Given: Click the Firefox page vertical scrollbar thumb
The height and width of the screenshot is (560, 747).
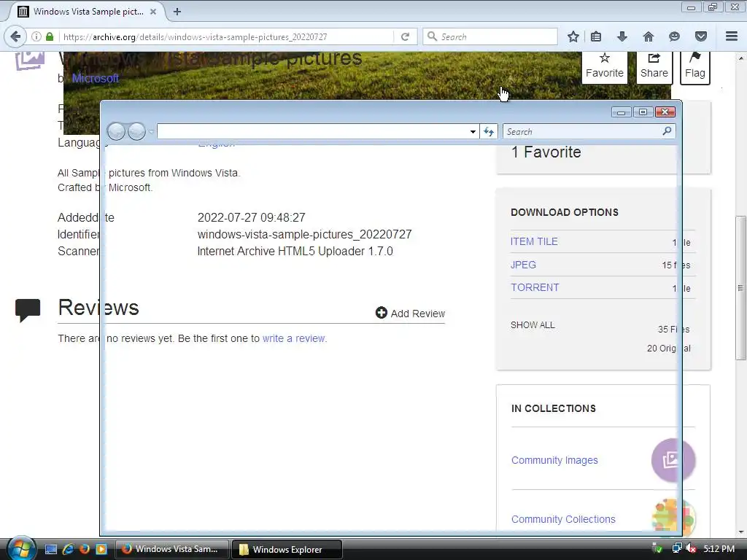Looking at the screenshot, I should [740, 287].
